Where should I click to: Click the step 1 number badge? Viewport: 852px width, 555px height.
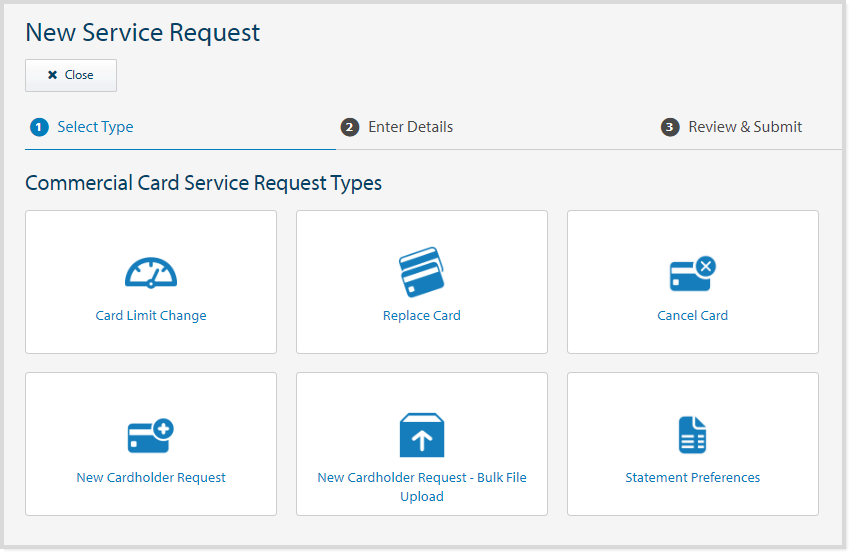[x=39, y=127]
